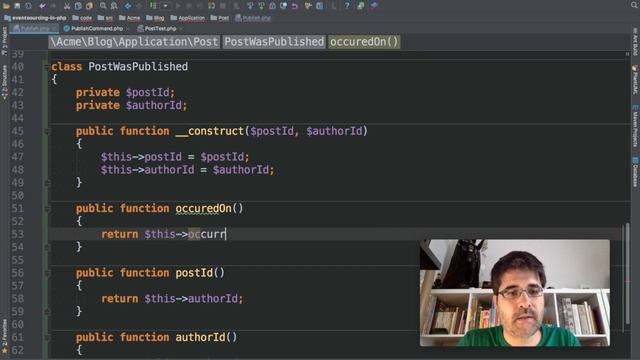Close the PostTest.php tab
Screen dimensions: 640x360
pyautogui.click(x=181, y=29)
